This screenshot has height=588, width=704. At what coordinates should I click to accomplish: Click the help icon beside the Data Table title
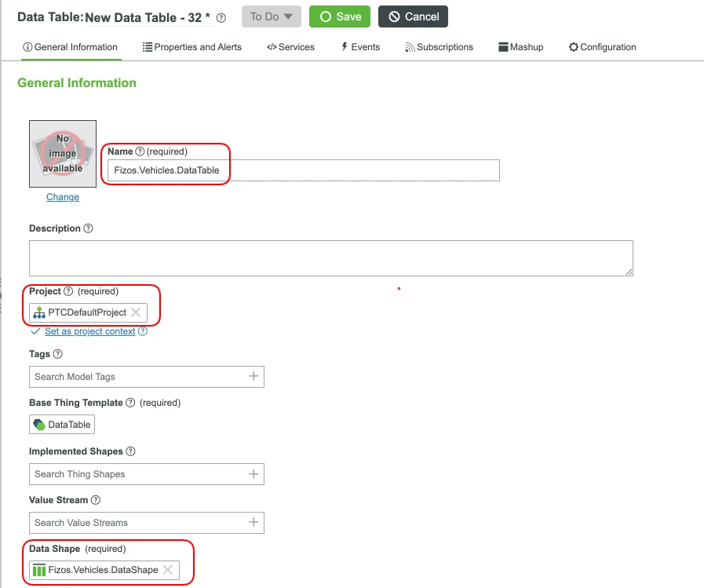tap(221, 18)
